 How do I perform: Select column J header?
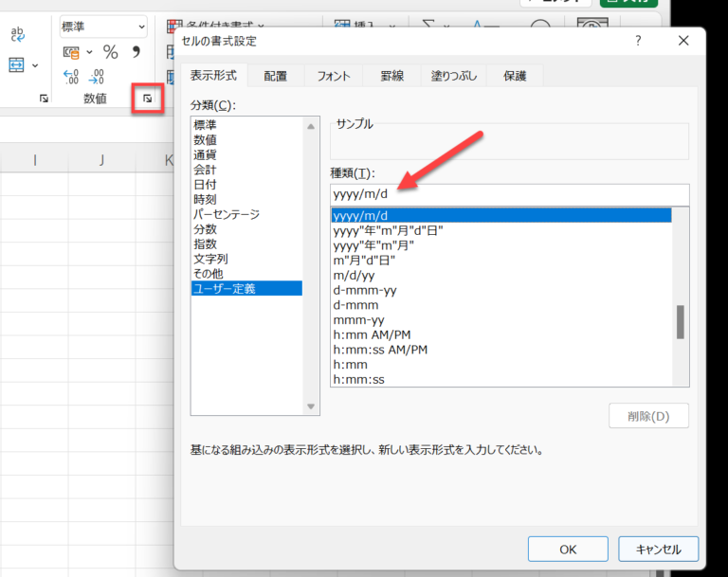(101, 160)
